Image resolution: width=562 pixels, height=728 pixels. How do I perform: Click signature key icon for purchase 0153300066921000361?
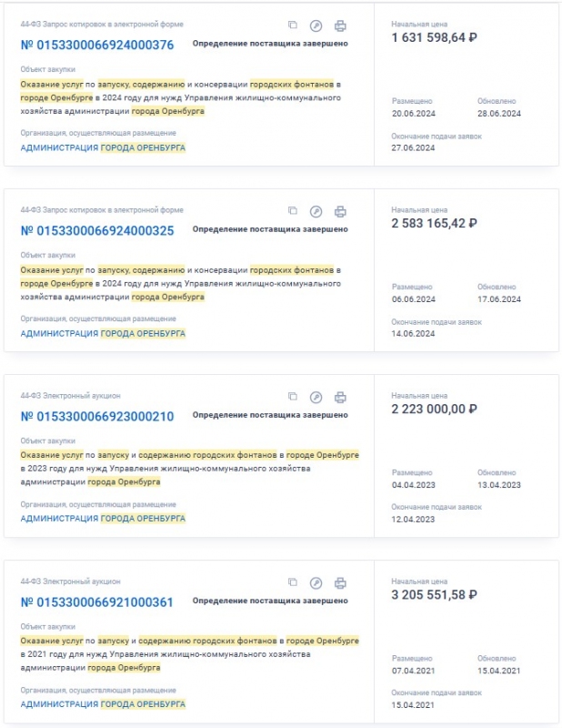coord(316,582)
